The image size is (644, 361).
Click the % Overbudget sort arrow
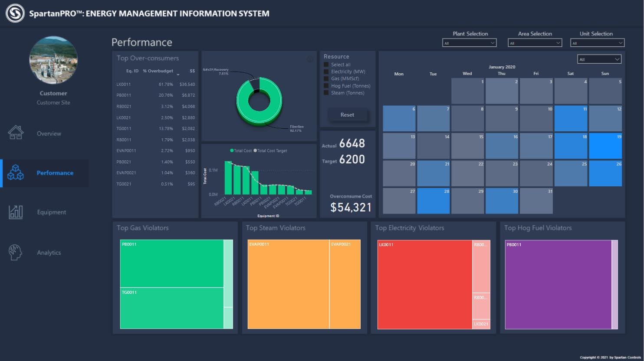click(178, 75)
